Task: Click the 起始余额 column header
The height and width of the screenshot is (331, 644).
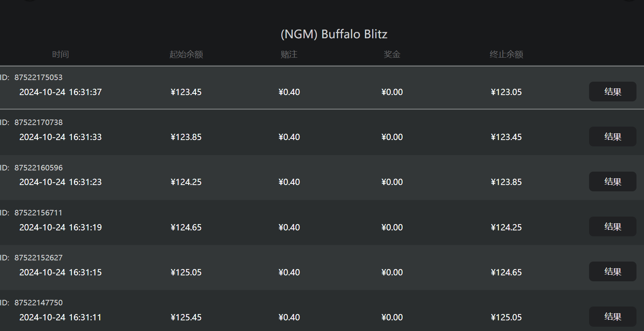Action: tap(186, 54)
